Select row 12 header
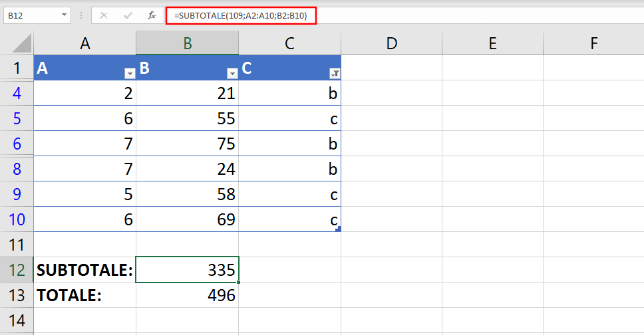Image resolution: width=644 pixels, height=335 pixels. point(17,270)
